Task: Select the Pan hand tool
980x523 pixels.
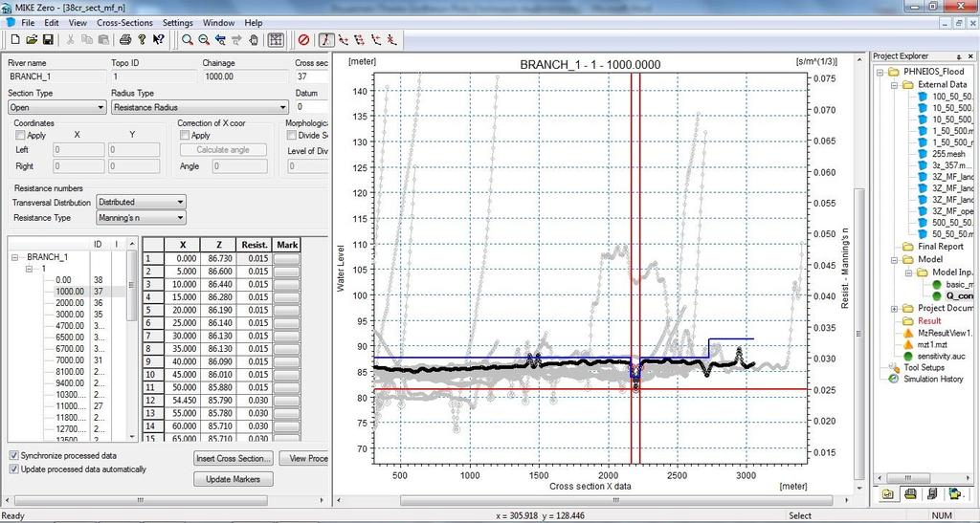Action: click(x=253, y=40)
